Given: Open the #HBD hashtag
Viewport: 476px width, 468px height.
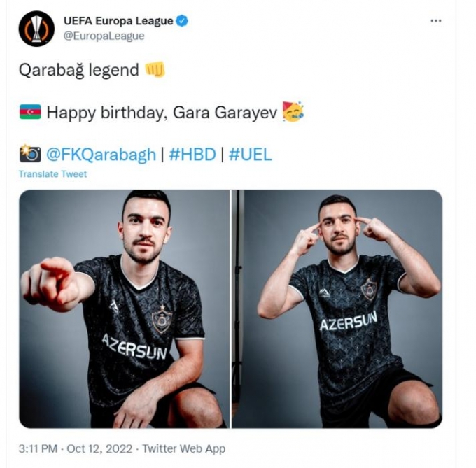Looking at the screenshot, I should [x=192, y=155].
